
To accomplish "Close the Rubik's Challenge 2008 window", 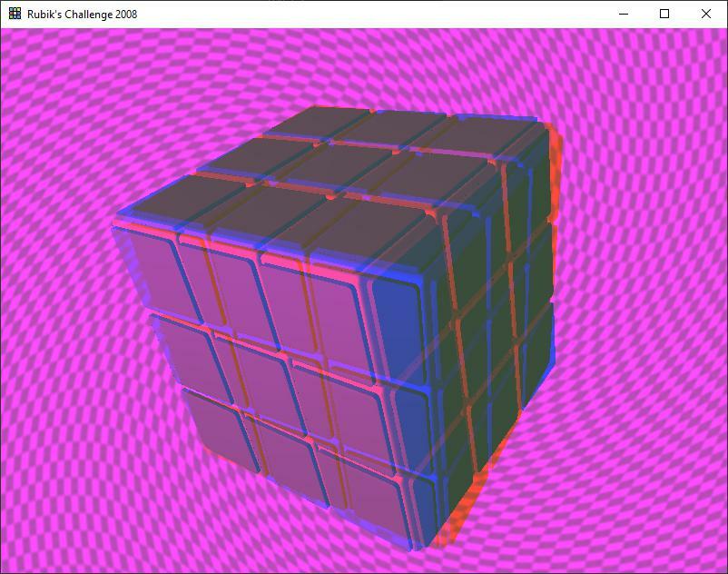I will pyautogui.click(x=705, y=15).
